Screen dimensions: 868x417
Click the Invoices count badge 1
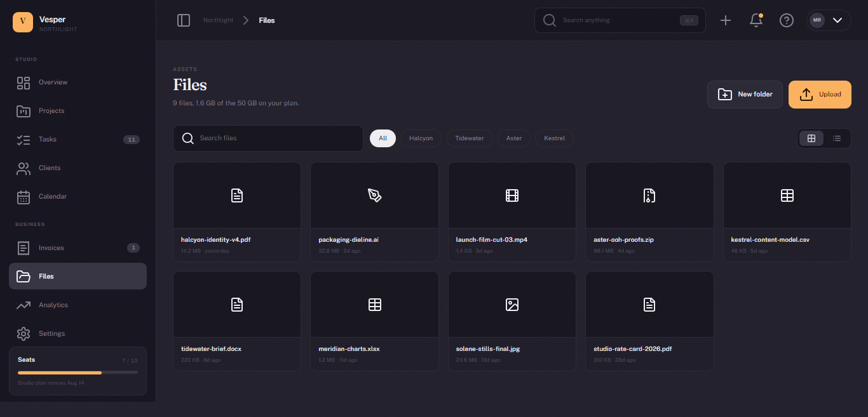133,248
